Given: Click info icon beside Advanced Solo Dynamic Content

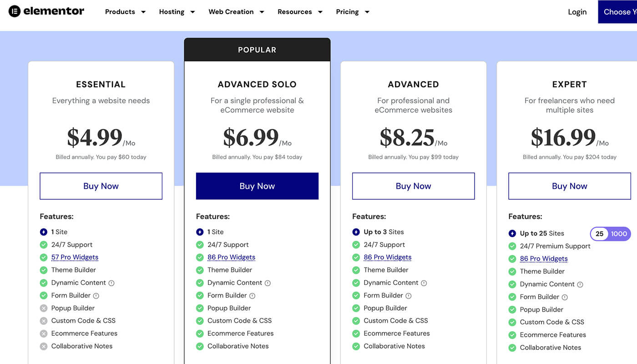Looking at the screenshot, I should pyautogui.click(x=268, y=283).
